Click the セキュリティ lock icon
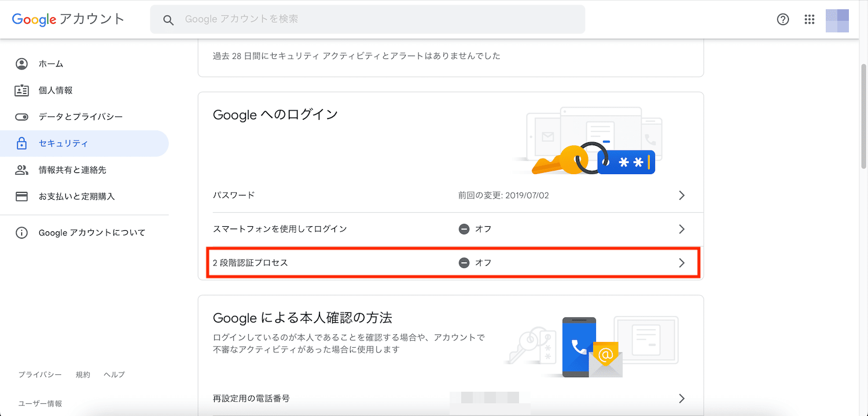This screenshot has width=868, height=416. (21, 143)
